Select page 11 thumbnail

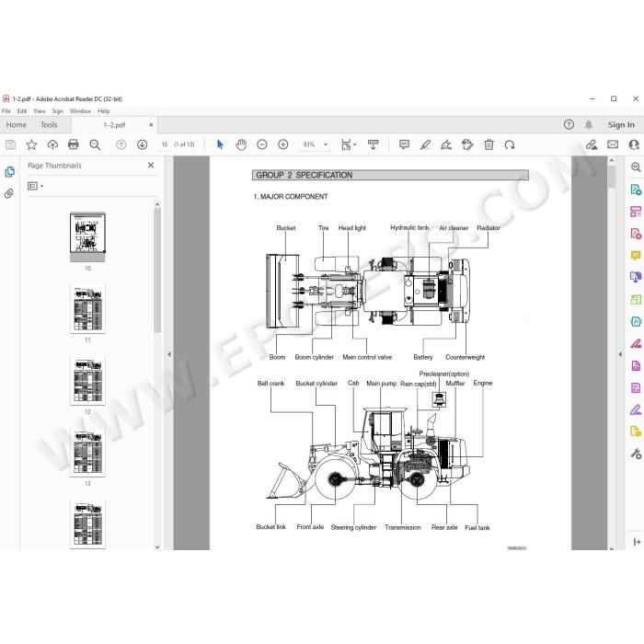click(87, 308)
